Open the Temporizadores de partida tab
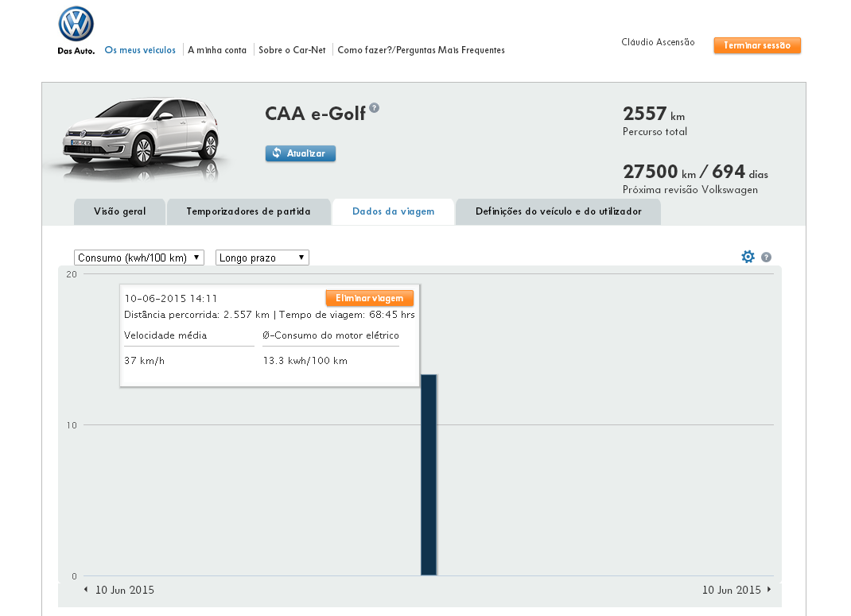851x616 pixels. click(249, 211)
